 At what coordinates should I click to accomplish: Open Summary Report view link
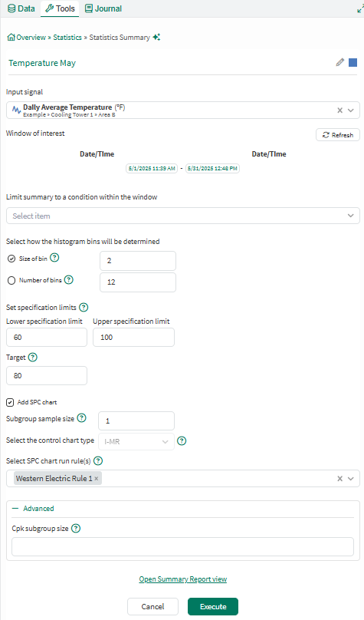(183, 579)
